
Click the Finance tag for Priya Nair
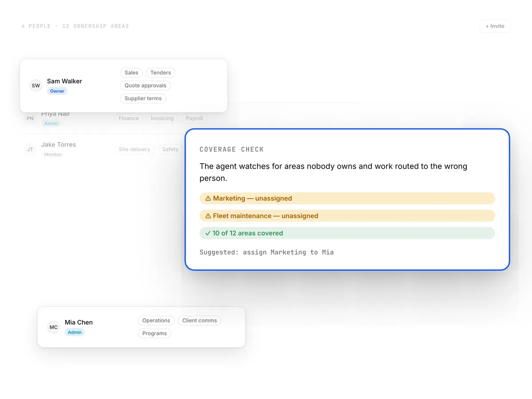[129, 118]
